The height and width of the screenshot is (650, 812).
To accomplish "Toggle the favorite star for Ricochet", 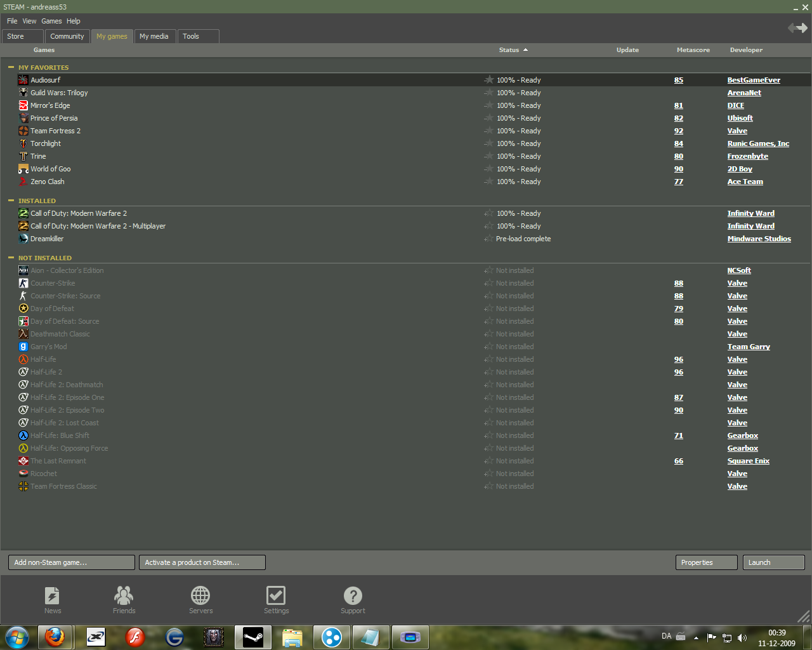I will pos(488,474).
